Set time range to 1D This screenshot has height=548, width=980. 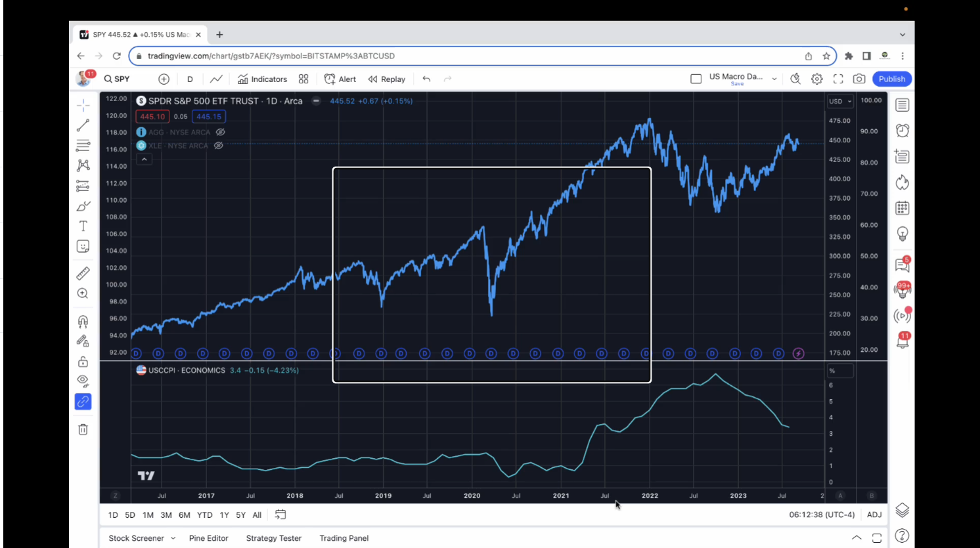click(113, 515)
